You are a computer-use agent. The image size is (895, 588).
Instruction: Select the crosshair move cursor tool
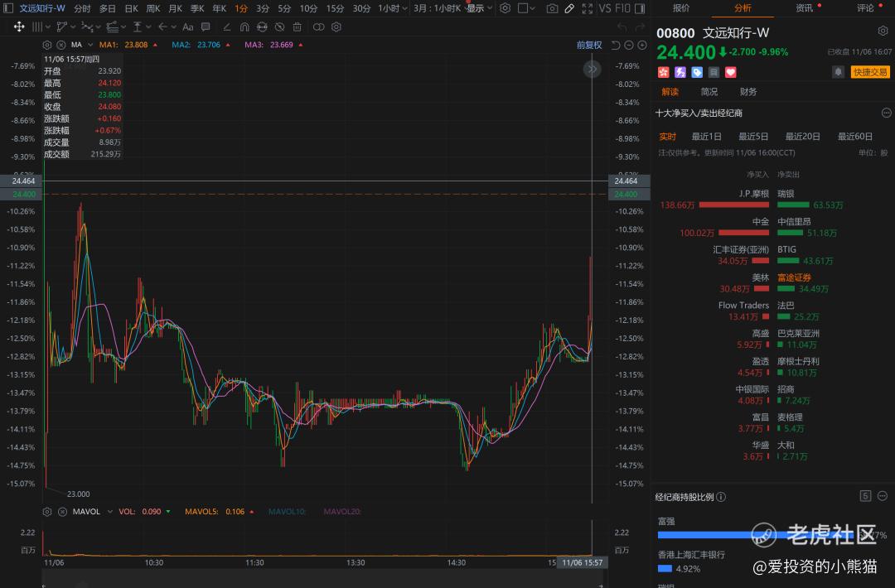coord(19,27)
